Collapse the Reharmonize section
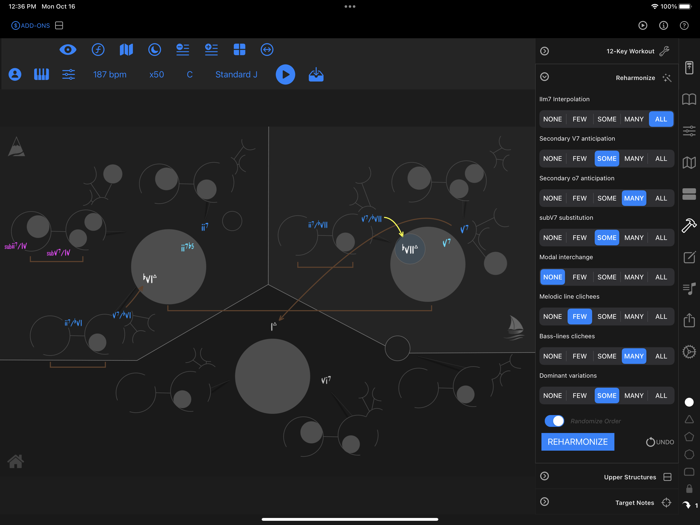700x525 pixels. [545, 77]
